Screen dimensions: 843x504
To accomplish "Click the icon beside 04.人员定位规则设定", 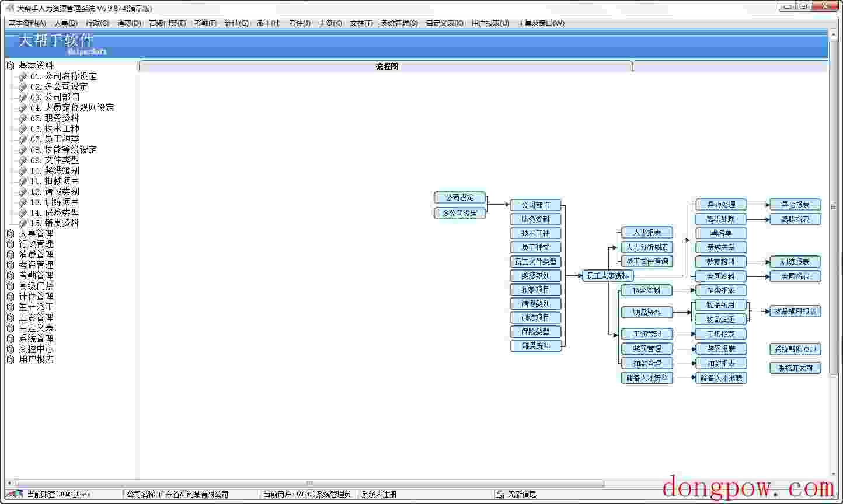I will [x=23, y=108].
